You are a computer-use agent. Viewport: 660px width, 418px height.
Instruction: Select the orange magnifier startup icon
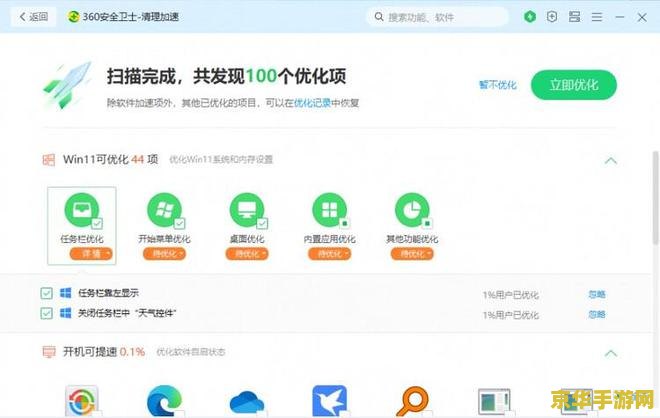click(x=412, y=401)
